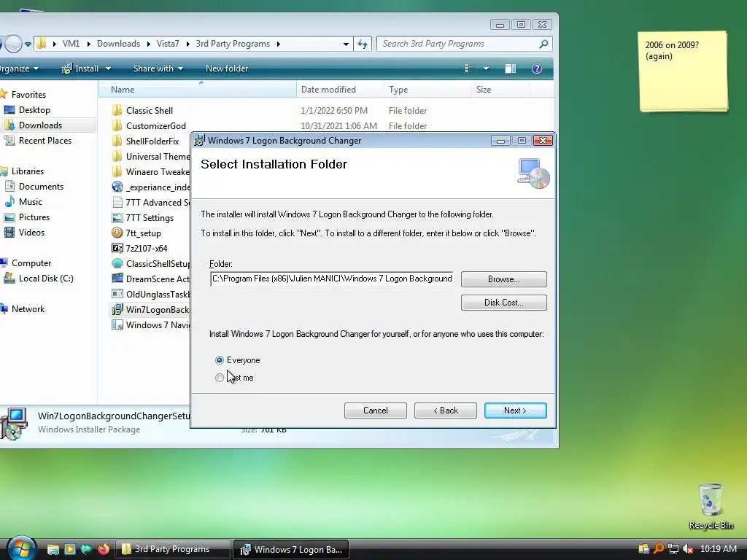Open Explorer help icon
The height and width of the screenshot is (560, 747).
tap(536, 69)
